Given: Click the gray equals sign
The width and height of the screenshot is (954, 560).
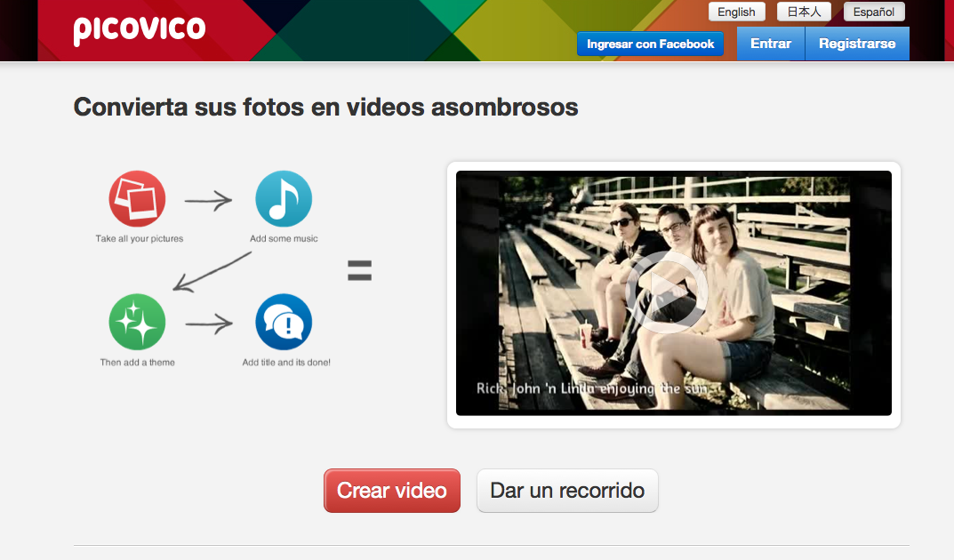Looking at the screenshot, I should [x=359, y=271].
